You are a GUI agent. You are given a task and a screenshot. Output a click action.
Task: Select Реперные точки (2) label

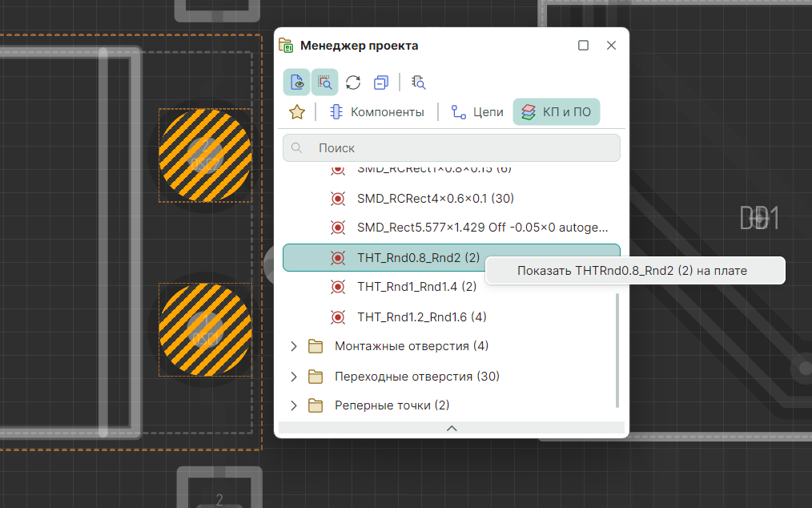392,405
